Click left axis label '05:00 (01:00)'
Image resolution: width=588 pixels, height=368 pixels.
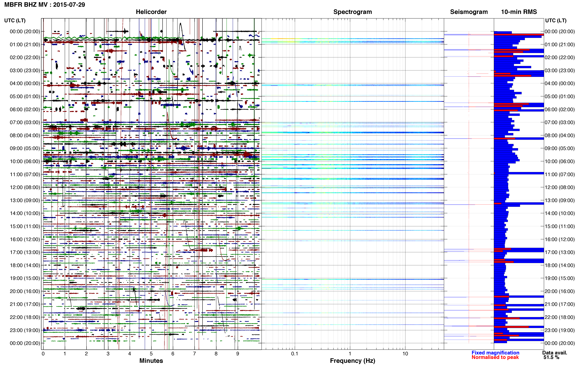(25, 96)
